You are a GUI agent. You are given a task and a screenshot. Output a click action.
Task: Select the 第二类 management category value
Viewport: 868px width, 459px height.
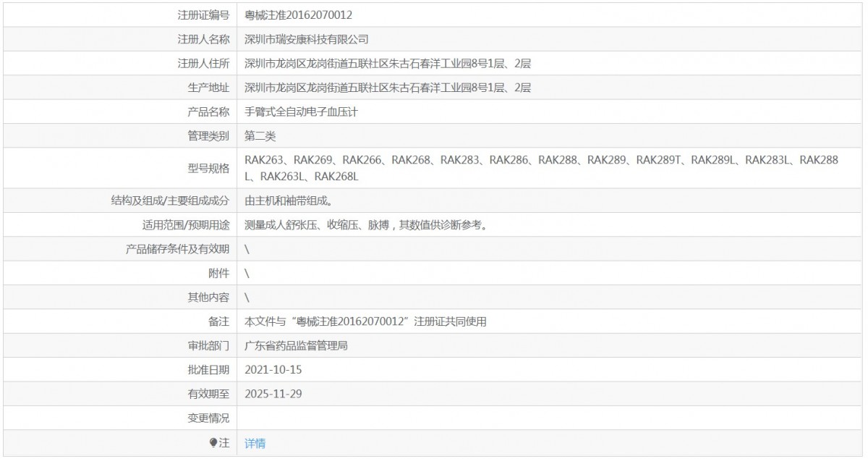tap(260, 136)
